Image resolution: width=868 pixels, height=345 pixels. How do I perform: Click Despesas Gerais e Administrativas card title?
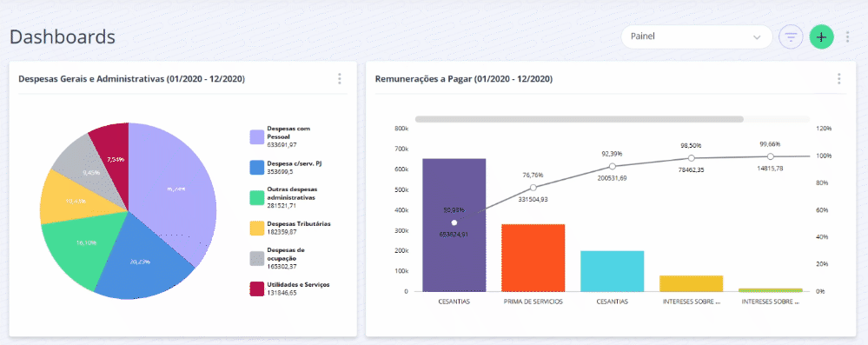click(132, 79)
